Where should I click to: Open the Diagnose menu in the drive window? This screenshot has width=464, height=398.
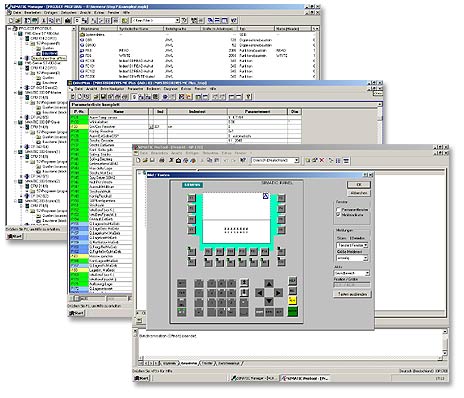pos(170,89)
